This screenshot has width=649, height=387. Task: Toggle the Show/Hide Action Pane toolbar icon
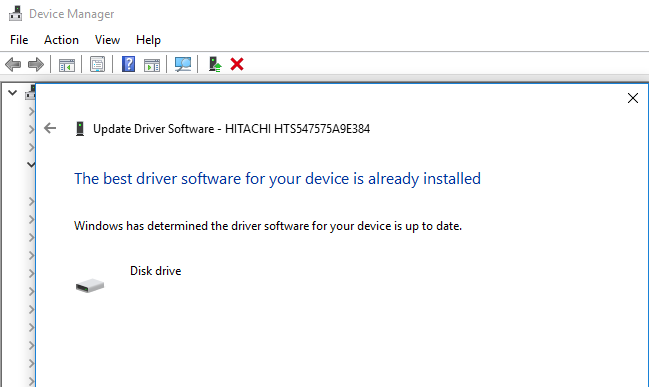(x=152, y=65)
